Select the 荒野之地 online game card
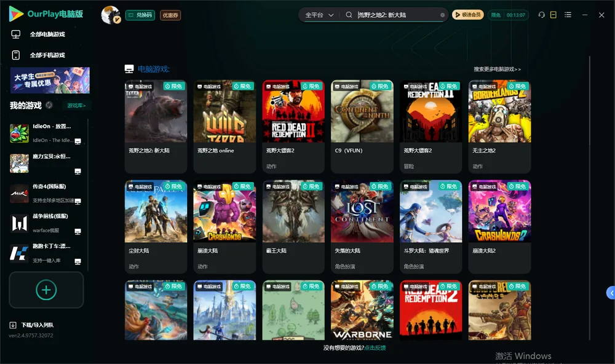The image size is (615, 364). tap(224, 126)
